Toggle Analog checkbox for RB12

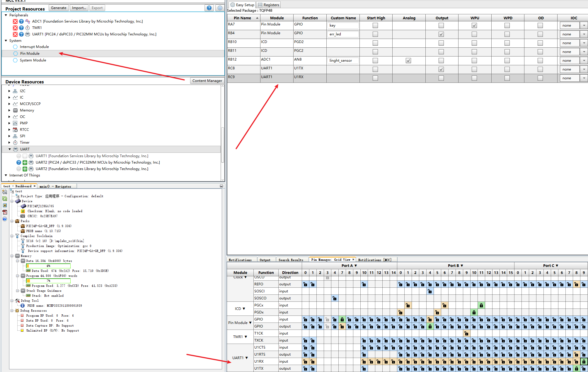tap(408, 61)
